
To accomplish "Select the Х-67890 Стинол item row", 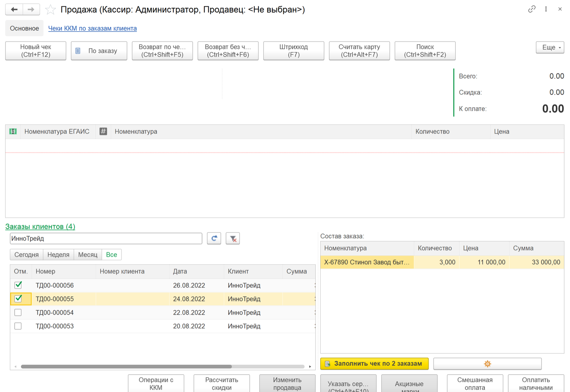I will 442,262.
